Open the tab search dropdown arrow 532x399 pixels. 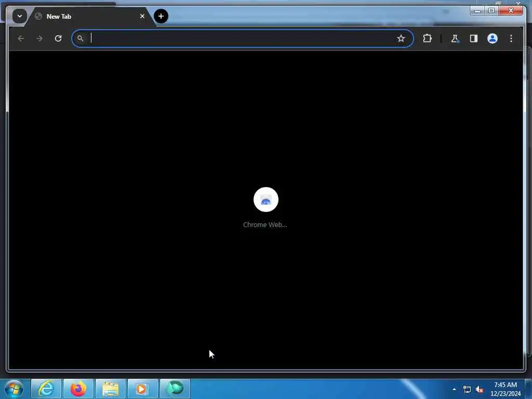click(x=20, y=16)
